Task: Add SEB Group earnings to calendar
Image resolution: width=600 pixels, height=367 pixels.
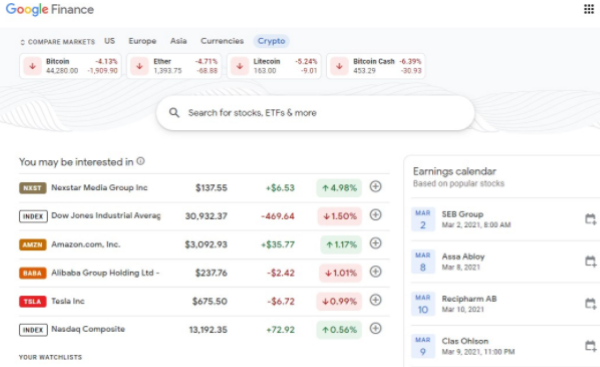Action: click(x=590, y=219)
